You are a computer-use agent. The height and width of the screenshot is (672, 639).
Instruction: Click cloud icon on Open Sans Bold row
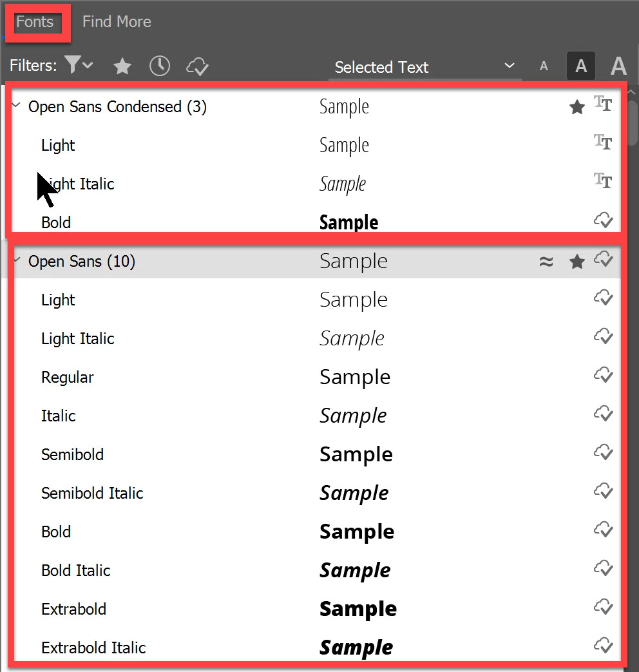604,529
